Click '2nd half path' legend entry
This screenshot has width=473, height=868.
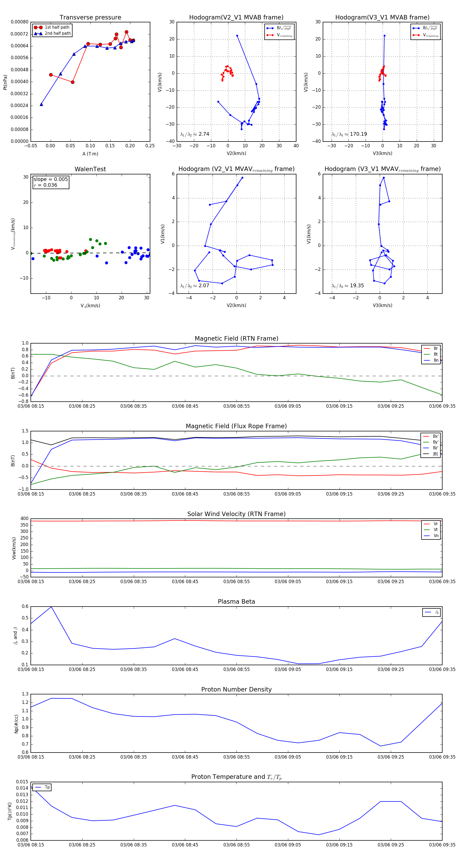click(x=53, y=33)
